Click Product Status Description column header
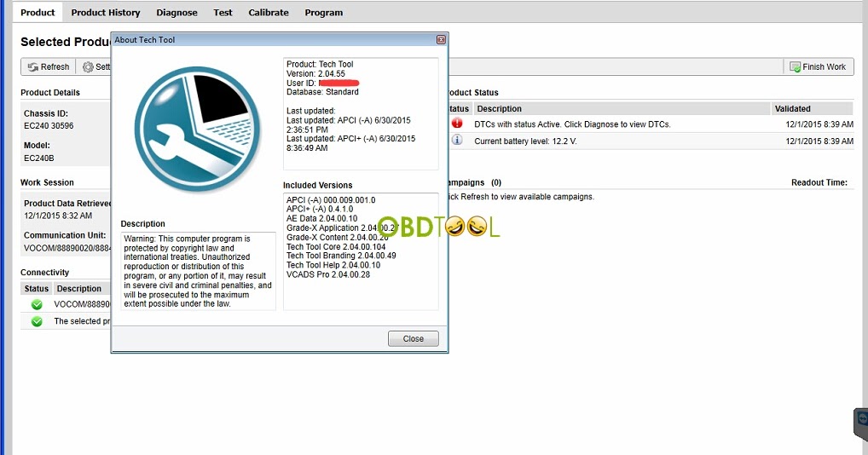The width and height of the screenshot is (868, 455). [622, 108]
